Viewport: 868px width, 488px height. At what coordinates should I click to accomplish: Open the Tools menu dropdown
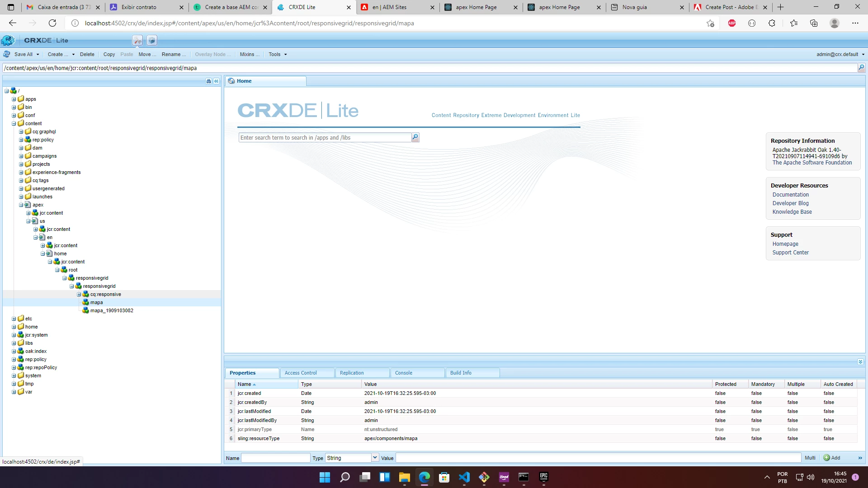[278, 54]
